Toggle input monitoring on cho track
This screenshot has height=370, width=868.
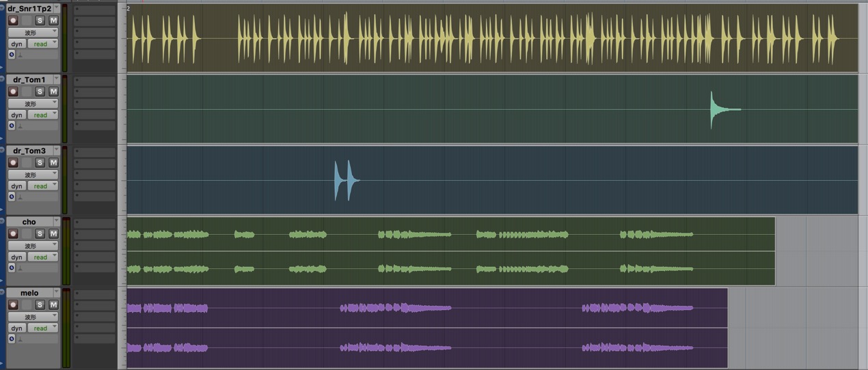pos(27,233)
